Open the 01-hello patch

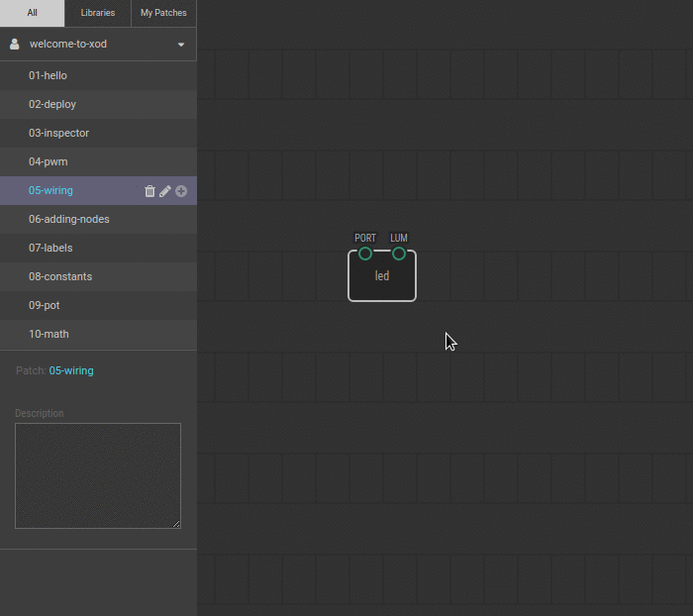48,75
